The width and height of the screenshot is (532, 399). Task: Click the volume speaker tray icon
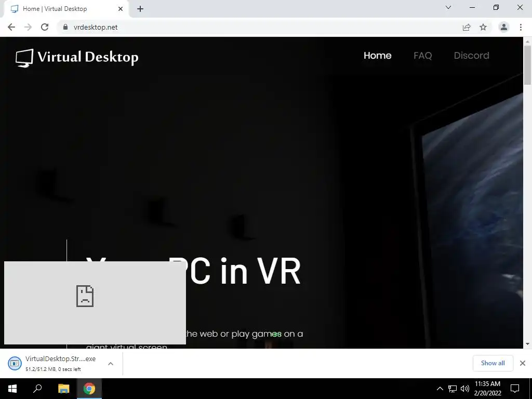click(x=465, y=389)
